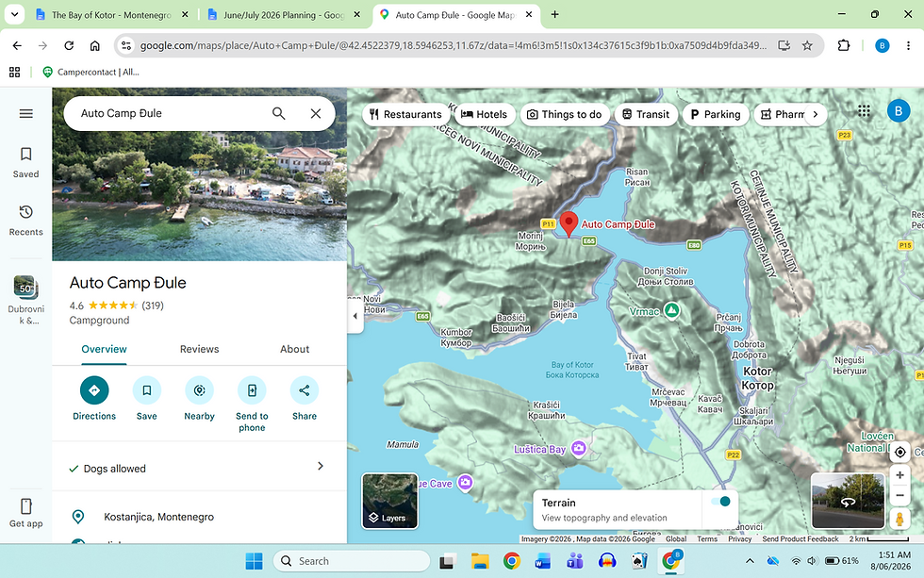This screenshot has width=924, height=578.
Task: Open the tab search dropdown arrow
Action: 15,15
